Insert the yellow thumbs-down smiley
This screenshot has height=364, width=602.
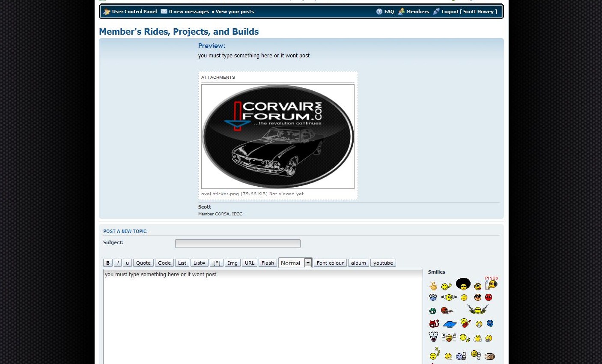pyautogui.click(x=476, y=354)
